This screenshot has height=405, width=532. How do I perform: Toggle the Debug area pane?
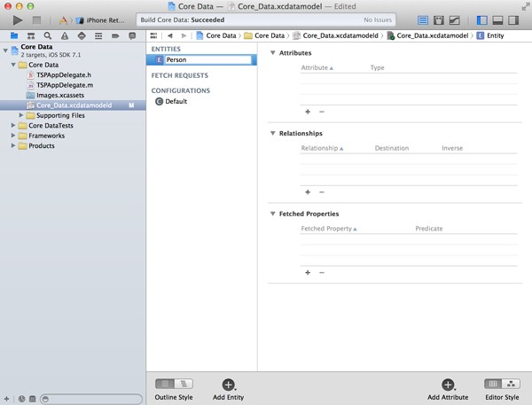point(497,20)
